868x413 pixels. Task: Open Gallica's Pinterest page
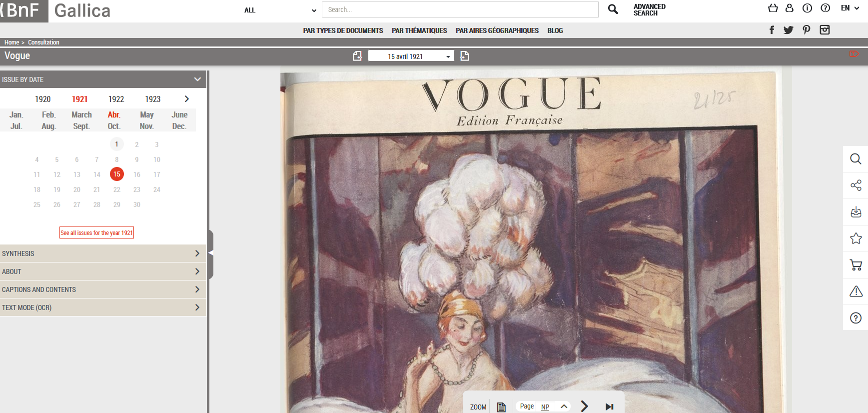pos(807,30)
